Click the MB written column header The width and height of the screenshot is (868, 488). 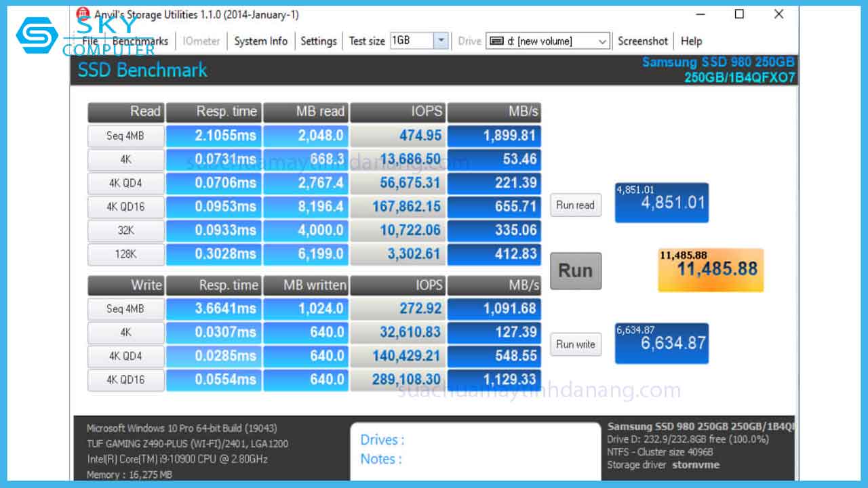click(x=306, y=285)
